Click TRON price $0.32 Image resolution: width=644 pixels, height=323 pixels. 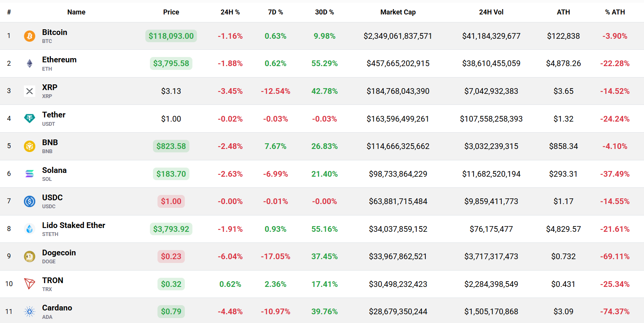point(171,284)
